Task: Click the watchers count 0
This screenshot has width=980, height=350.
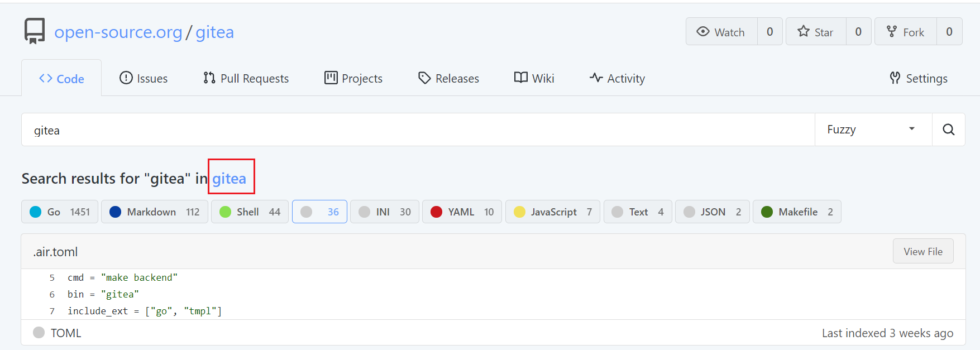Action: (x=770, y=31)
